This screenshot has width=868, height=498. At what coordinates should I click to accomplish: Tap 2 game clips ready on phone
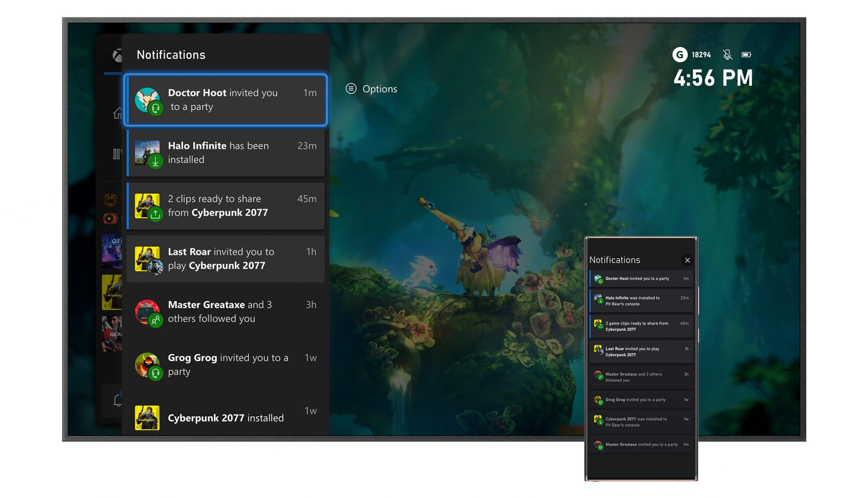641,326
